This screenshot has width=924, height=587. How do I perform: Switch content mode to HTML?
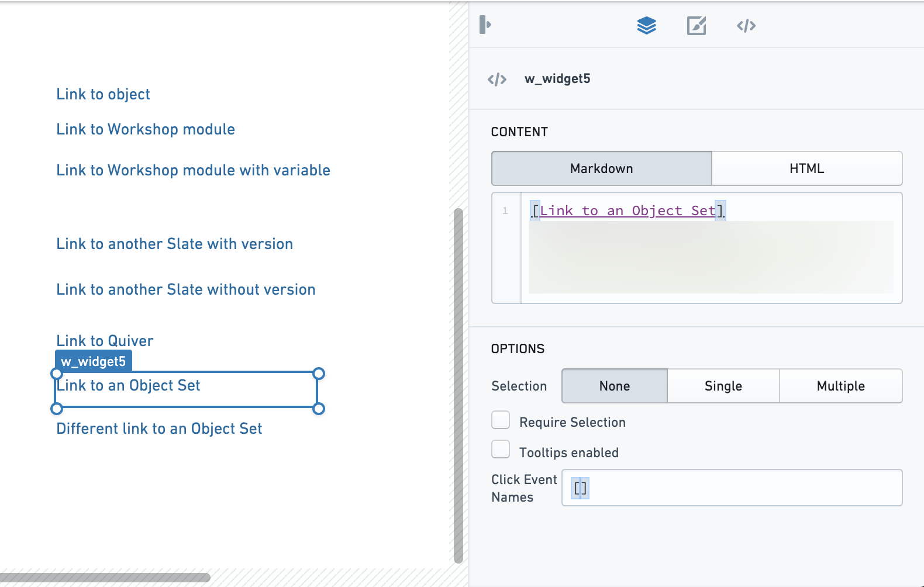click(x=807, y=168)
